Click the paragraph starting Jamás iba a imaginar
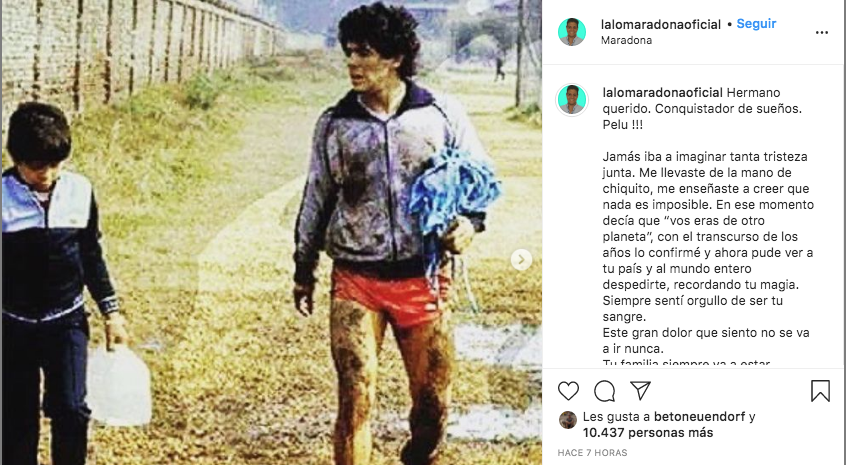This screenshot has width=846, height=465. pyautogui.click(x=708, y=236)
